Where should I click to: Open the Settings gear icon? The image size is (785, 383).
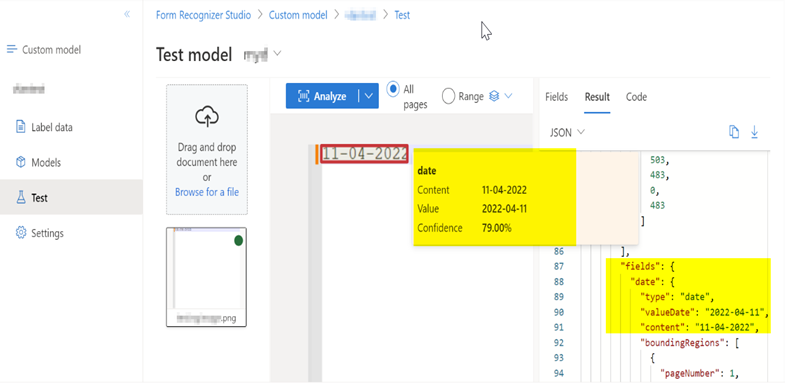pyautogui.click(x=21, y=233)
